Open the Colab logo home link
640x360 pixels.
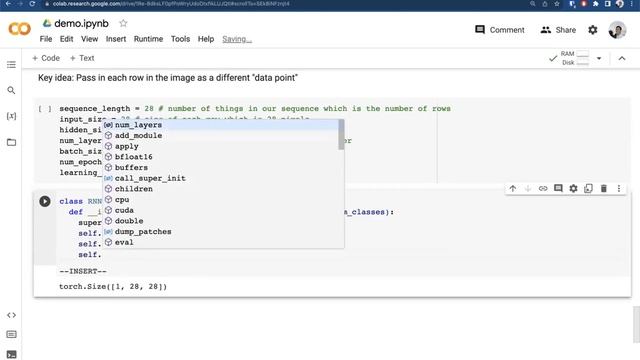pos(19,29)
